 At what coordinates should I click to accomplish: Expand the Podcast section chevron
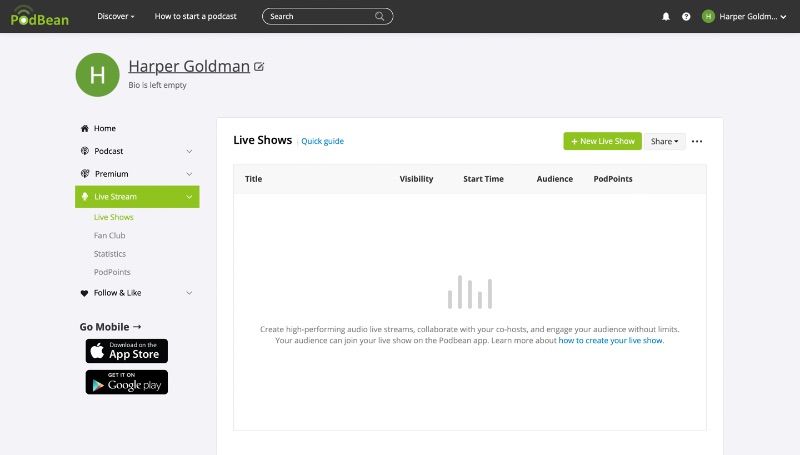tap(189, 151)
